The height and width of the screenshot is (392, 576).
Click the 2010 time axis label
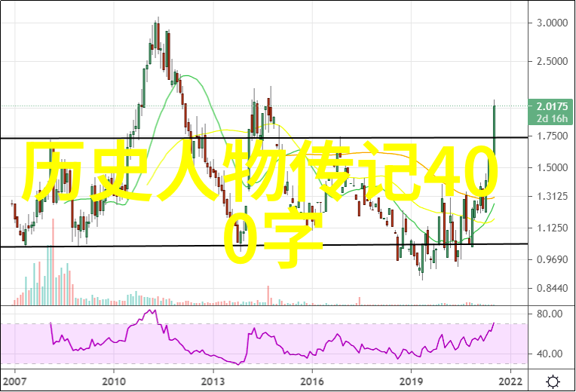[114, 381]
